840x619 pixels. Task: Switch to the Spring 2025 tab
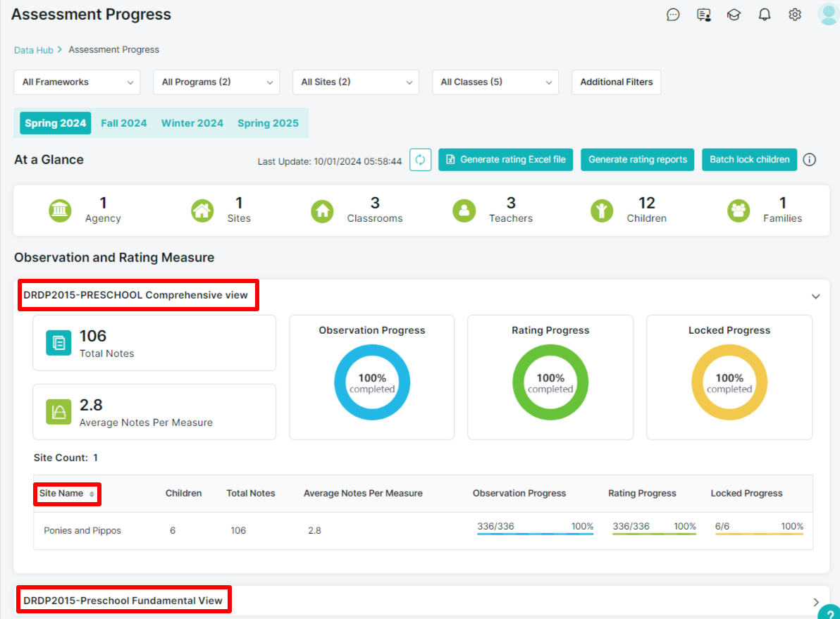pos(268,123)
